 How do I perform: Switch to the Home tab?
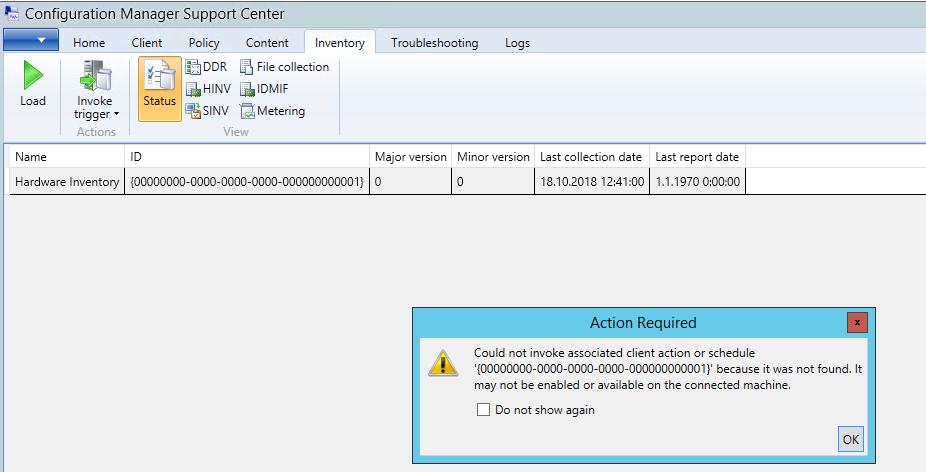[x=89, y=43]
